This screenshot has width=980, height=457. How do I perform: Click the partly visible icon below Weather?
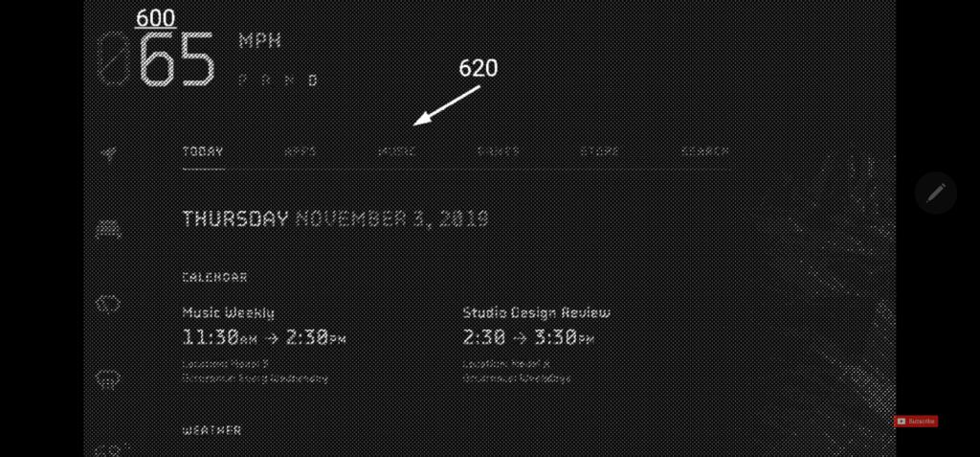(109, 449)
